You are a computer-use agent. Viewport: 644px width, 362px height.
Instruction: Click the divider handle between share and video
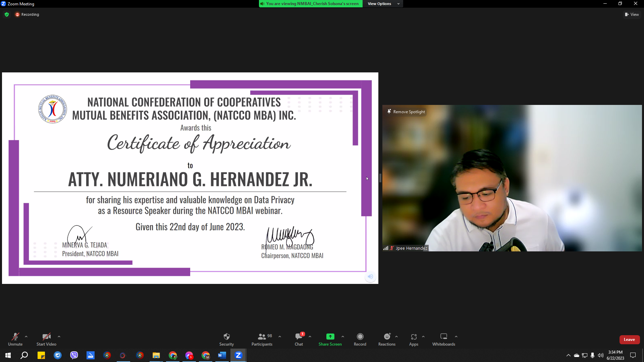380,178
